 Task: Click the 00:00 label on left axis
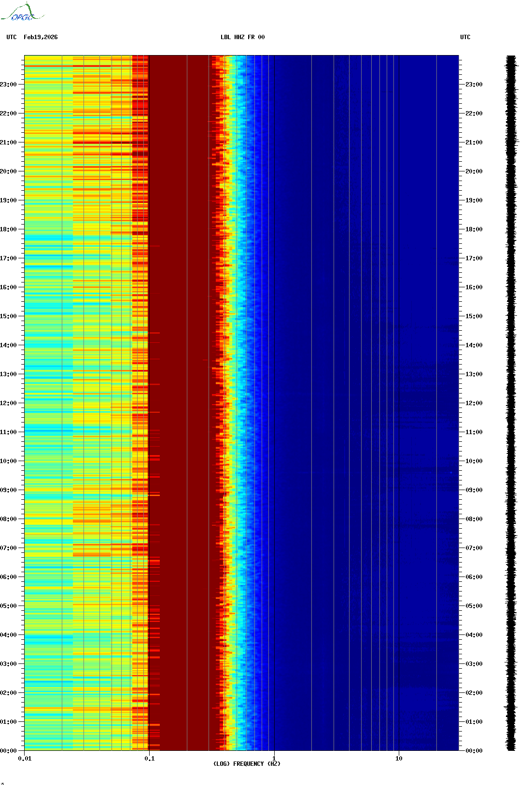[8, 751]
